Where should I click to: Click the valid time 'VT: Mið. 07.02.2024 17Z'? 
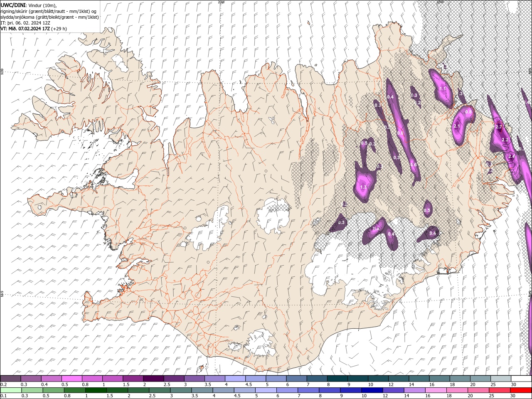(x=25, y=29)
